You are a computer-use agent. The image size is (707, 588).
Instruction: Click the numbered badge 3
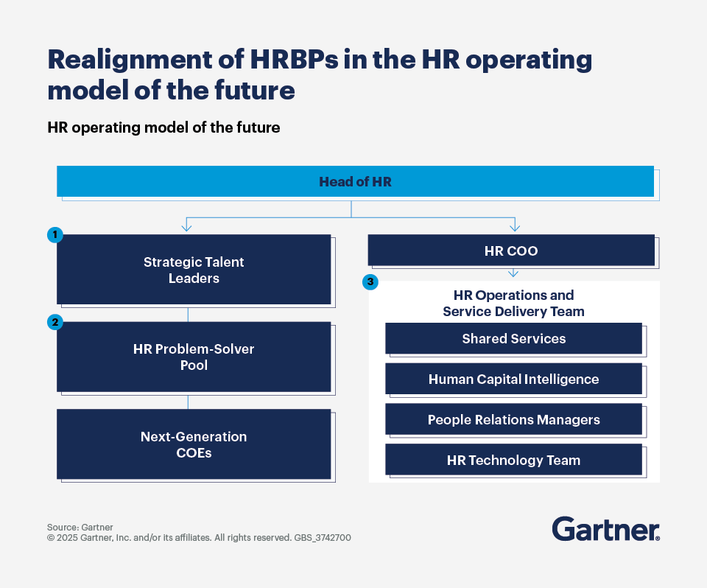pyautogui.click(x=370, y=281)
